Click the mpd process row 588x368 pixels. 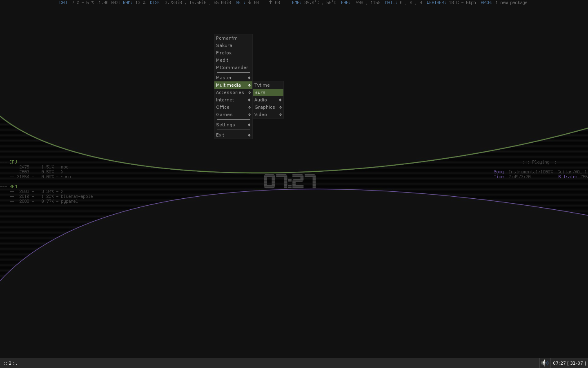pyautogui.click(x=39, y=167)
